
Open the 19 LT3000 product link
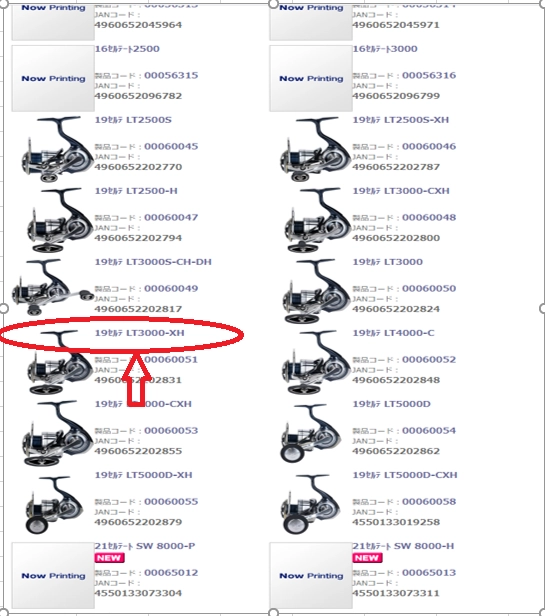[387, 262]
